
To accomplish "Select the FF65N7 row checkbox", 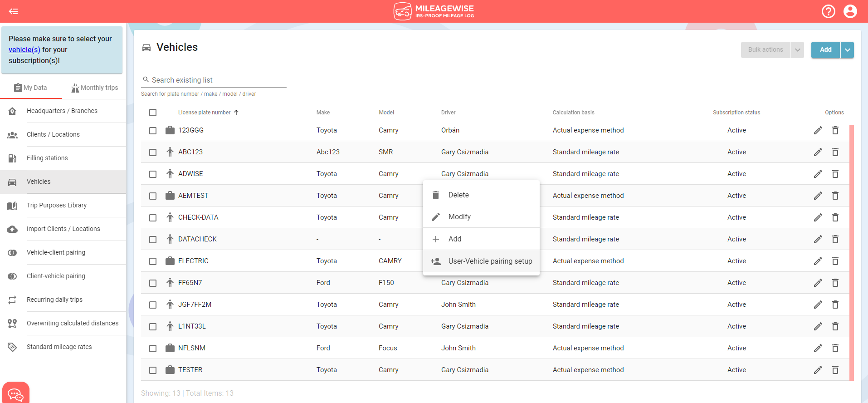I will (153, 283).
